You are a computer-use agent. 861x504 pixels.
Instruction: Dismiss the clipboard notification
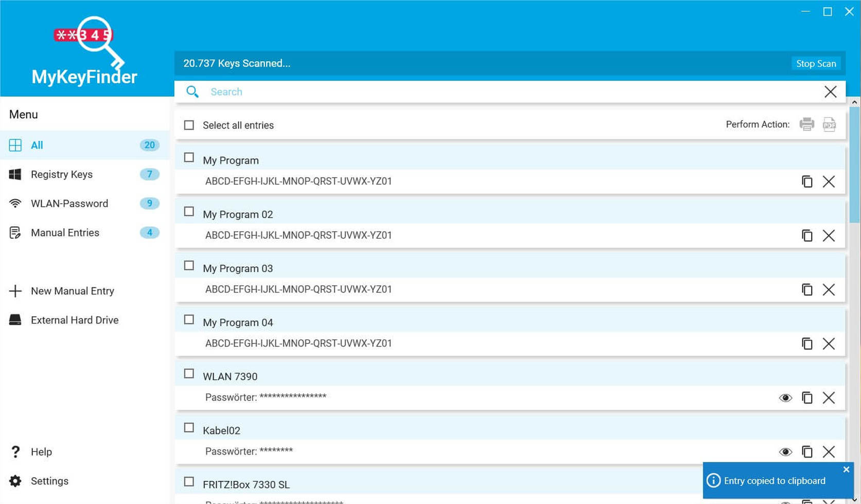pos(846,469)
